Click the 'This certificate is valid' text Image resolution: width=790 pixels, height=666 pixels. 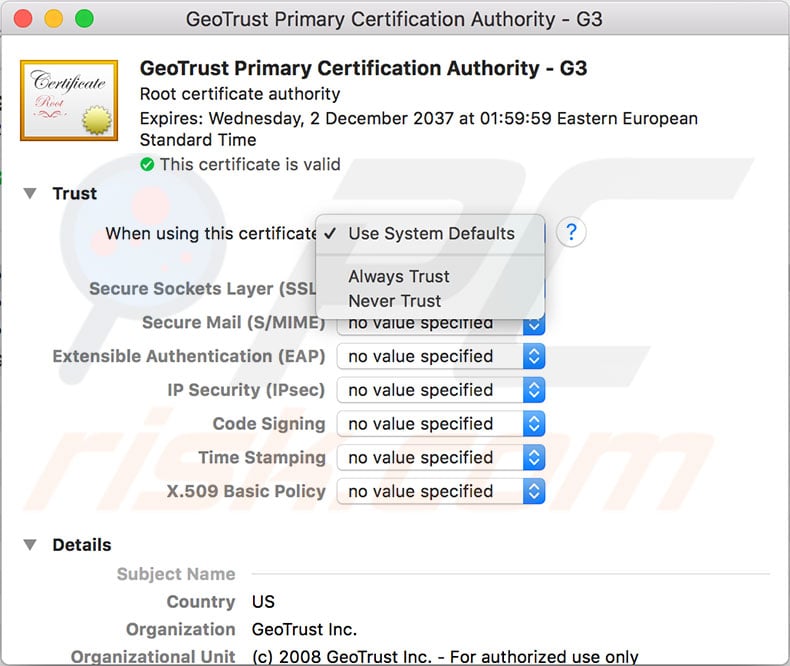[x=250, y=164]
